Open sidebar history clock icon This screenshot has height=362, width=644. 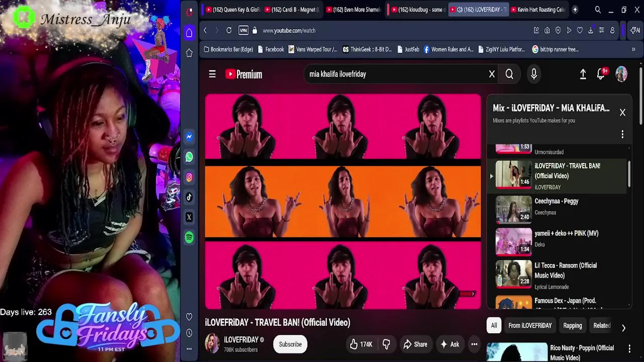[x=189, y=333]
